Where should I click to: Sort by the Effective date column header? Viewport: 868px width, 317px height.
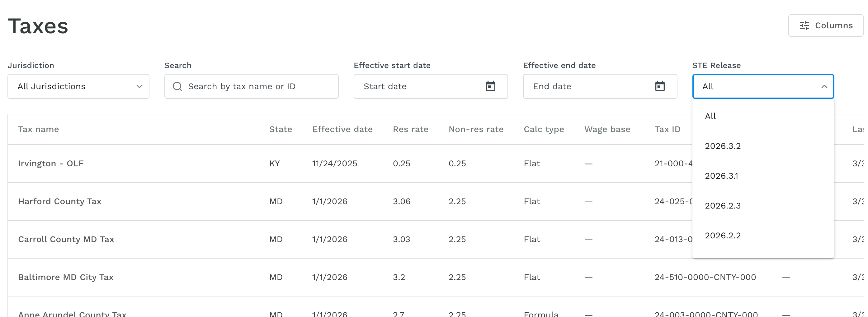[x=342, y=129]
